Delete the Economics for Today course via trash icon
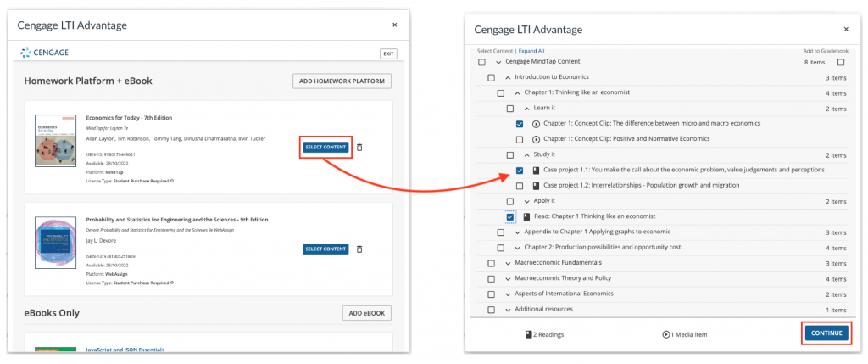 tap(359, 148)
